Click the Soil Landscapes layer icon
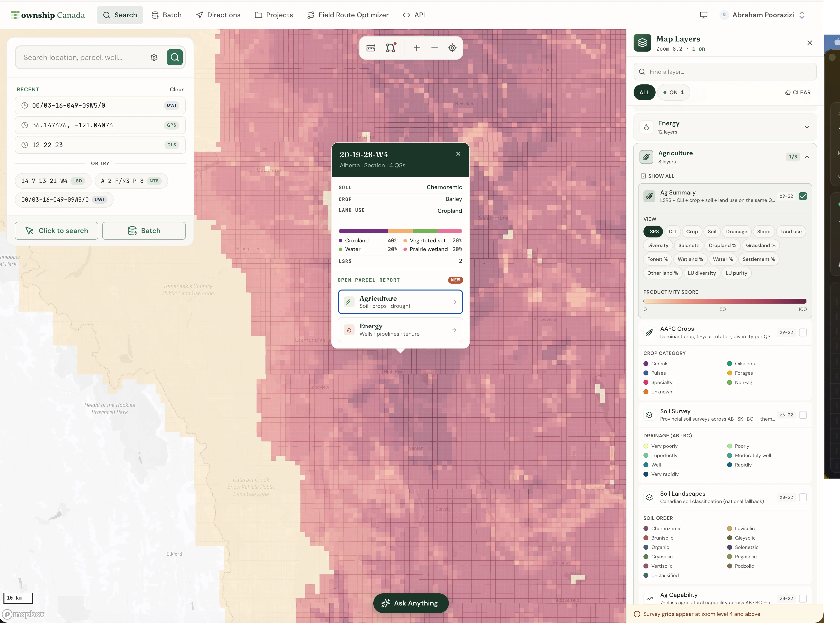 (649, 497)
